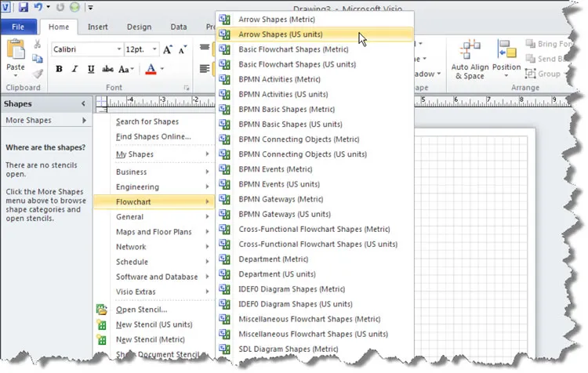Click the Shrink Font icon
This screenshot has width=588, height=373.
coord(182,49)
